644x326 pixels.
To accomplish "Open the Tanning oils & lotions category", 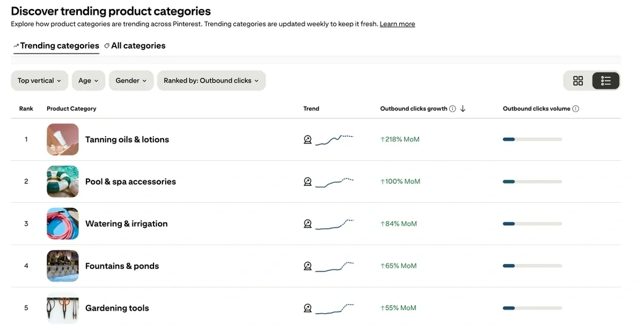I will point(127,139).
